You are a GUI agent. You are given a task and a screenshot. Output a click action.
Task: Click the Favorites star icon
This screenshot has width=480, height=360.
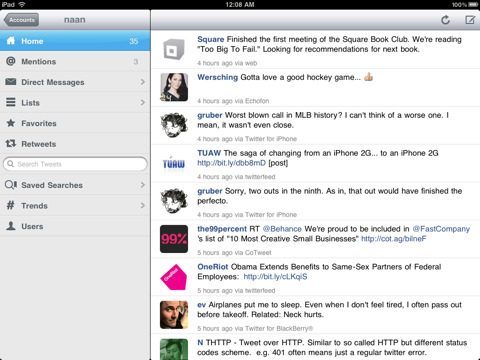11,123
